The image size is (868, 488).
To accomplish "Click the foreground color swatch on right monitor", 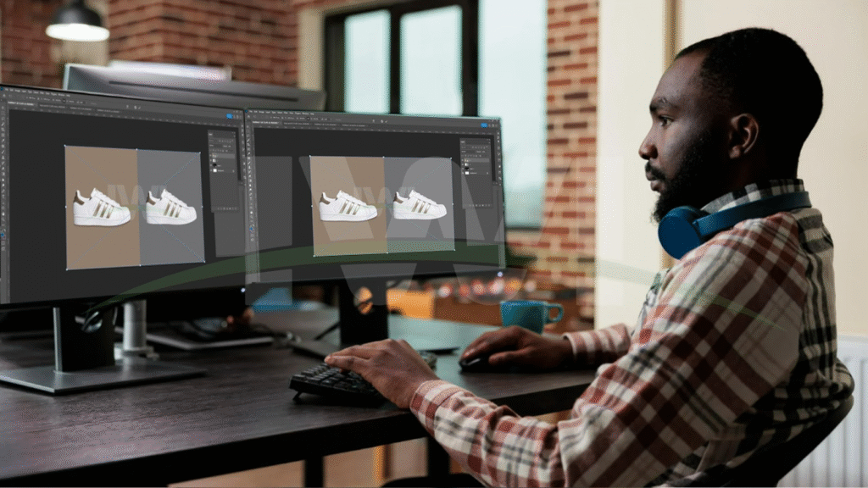I will (252, 228).
